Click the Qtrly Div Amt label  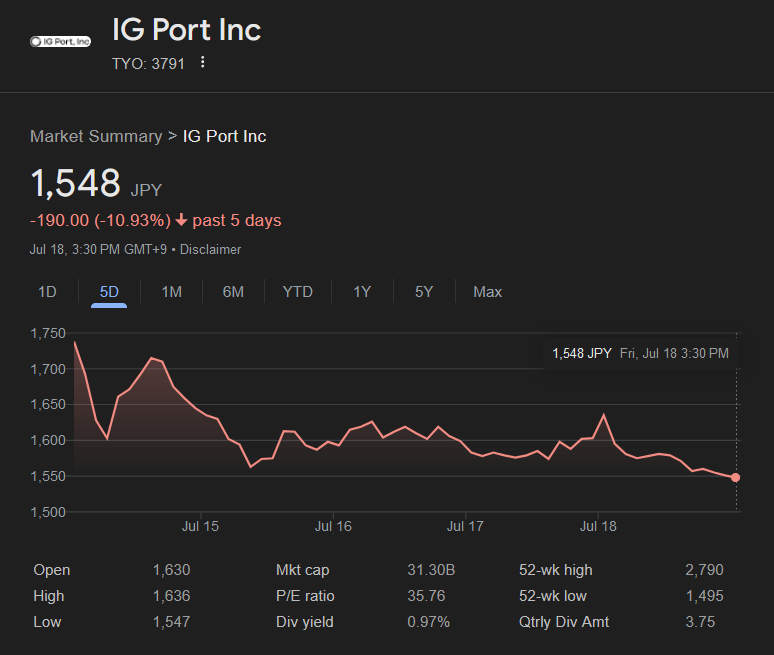(x=564, y=621)
